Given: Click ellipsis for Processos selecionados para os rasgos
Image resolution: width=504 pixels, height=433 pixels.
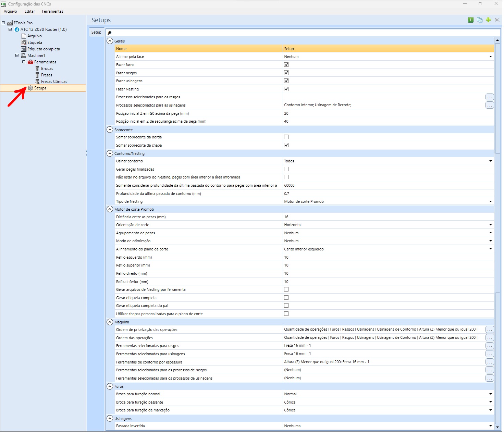Looking at the screenshot, I should click(490, 97).
